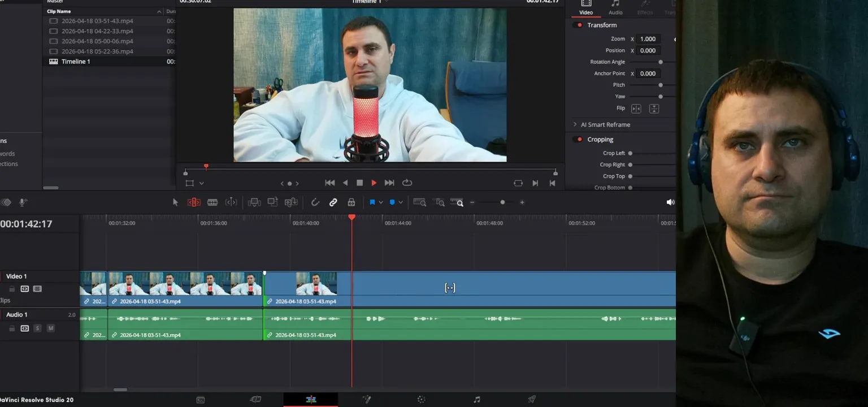Open the Cut page

(255, 400)
